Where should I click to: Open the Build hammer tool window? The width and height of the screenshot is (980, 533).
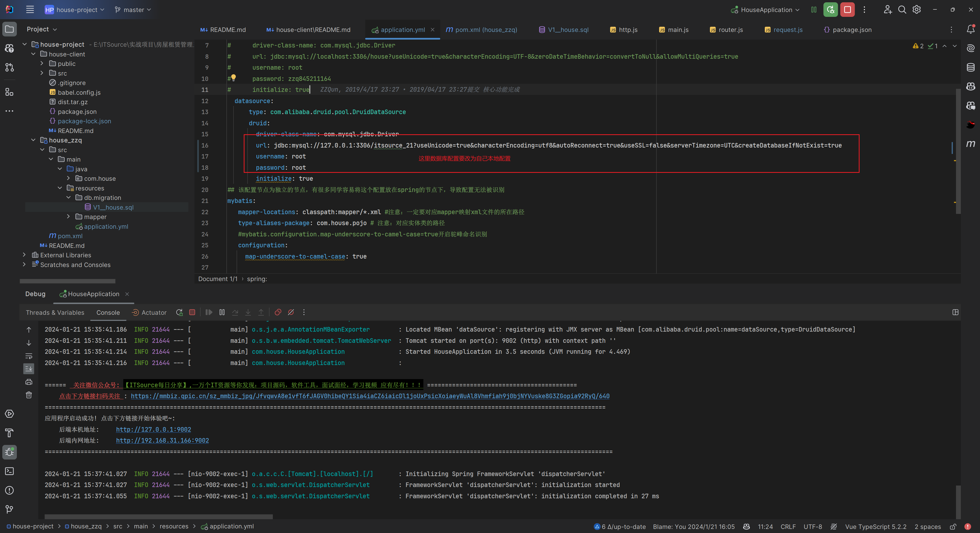pos(9,433)
